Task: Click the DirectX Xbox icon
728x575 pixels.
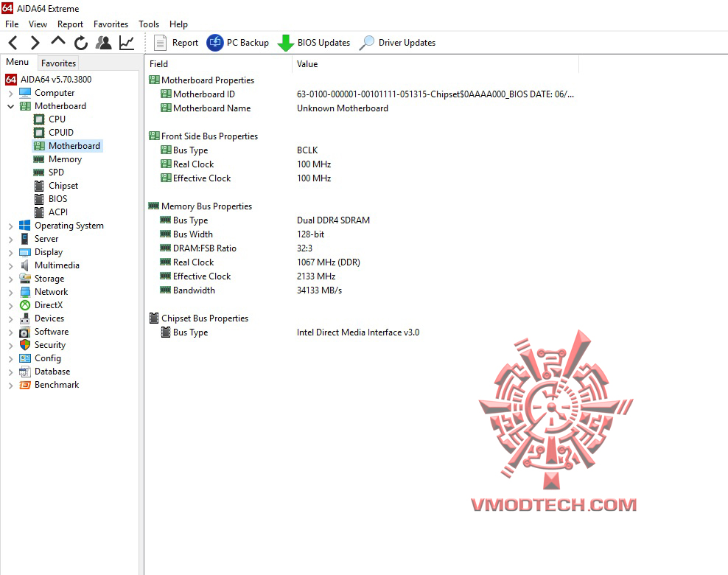Action: click(24, 305)
